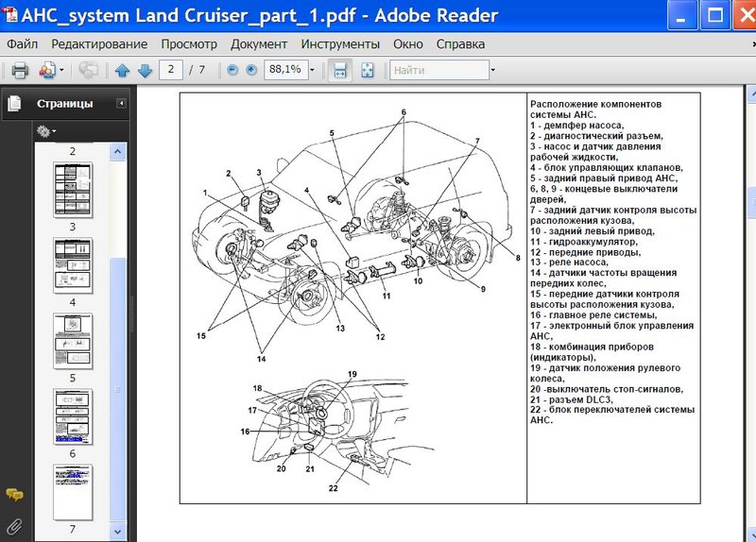The image size is (756, 542).
Task: Open the Документ menu
Action: pos(259,44)
